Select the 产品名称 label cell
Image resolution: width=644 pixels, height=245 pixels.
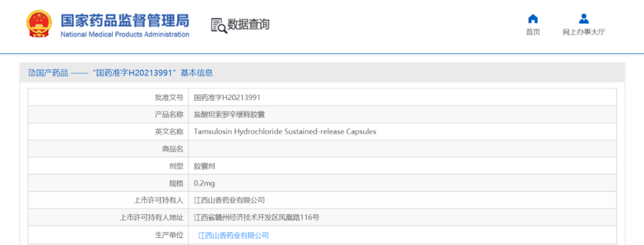point(108,114)
